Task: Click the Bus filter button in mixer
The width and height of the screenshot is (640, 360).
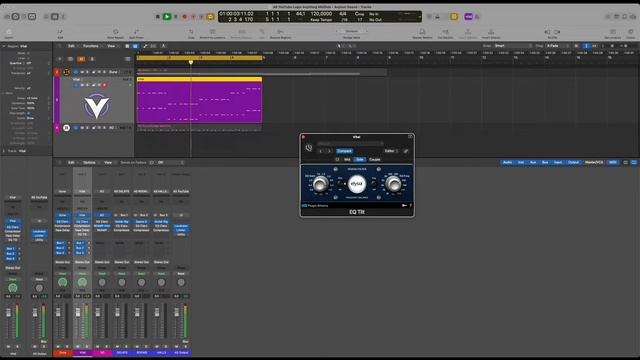Action: (545, 162)
